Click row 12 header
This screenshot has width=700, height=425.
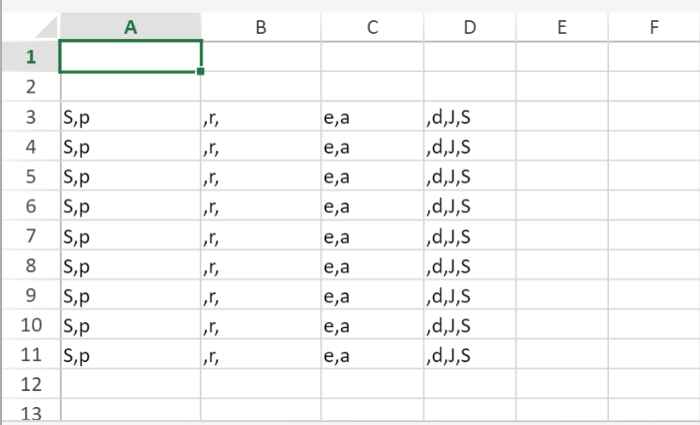(x=29, y=384)
